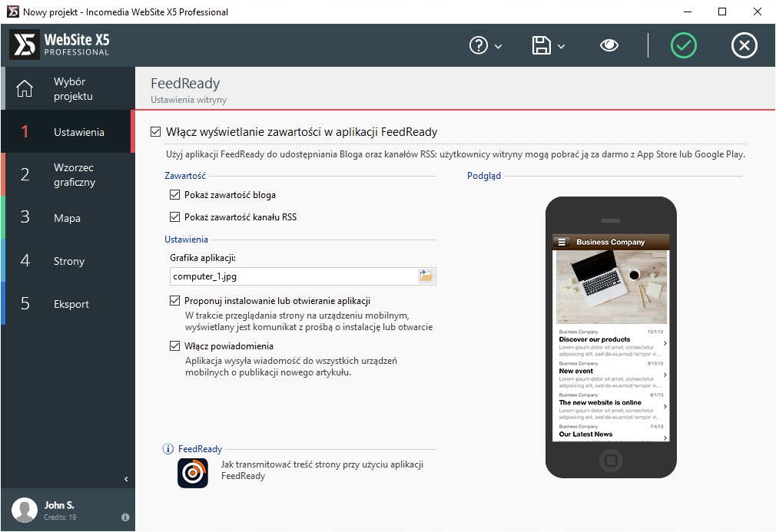Open step 4 Strony
The image size is (776, 532).
(68, 260)
